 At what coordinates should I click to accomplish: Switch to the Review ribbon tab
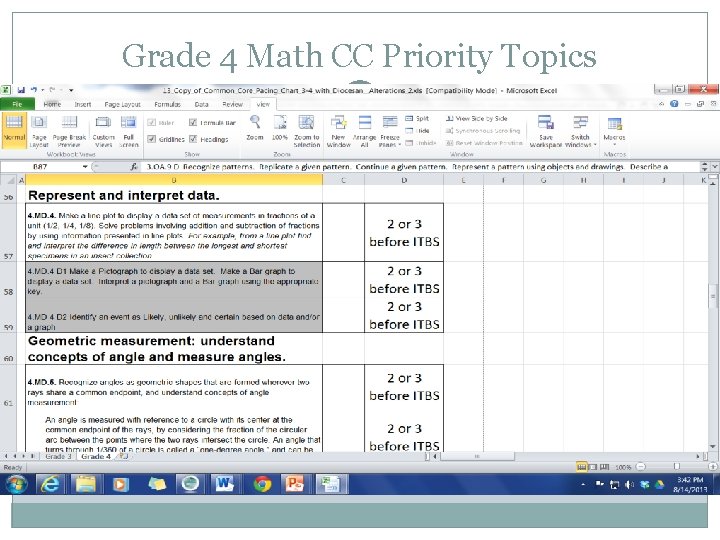click(x=232, y=104)
